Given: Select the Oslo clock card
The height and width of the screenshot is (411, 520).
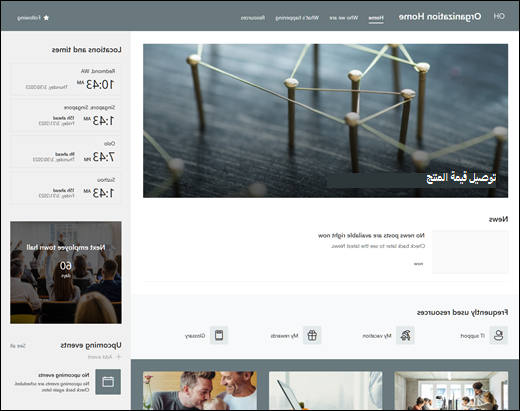Looking at the screenshot, I should point(66,152).
